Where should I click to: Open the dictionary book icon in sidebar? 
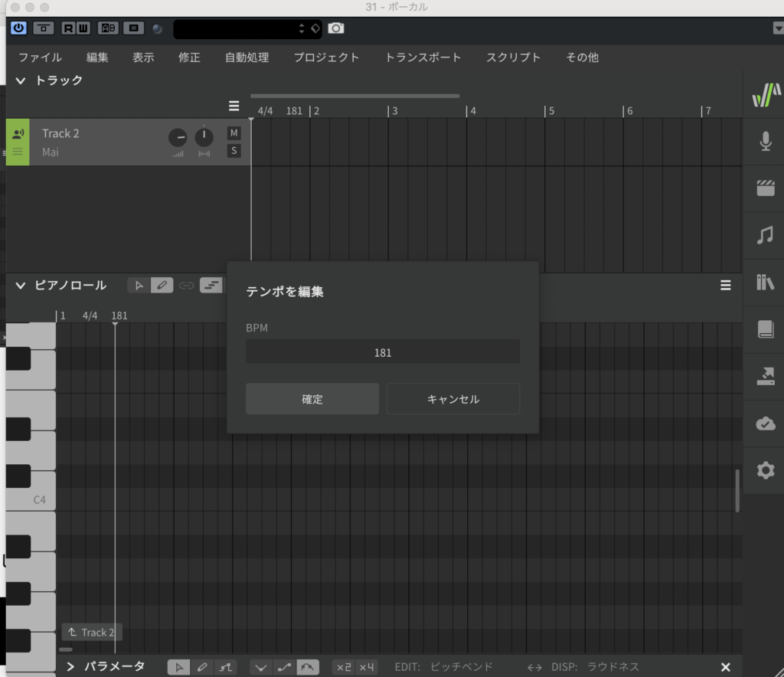point(764,329)
